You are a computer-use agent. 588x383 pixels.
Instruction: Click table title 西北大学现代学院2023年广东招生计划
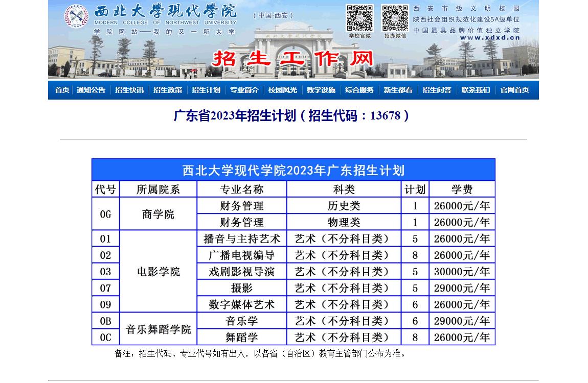point(293,171)
